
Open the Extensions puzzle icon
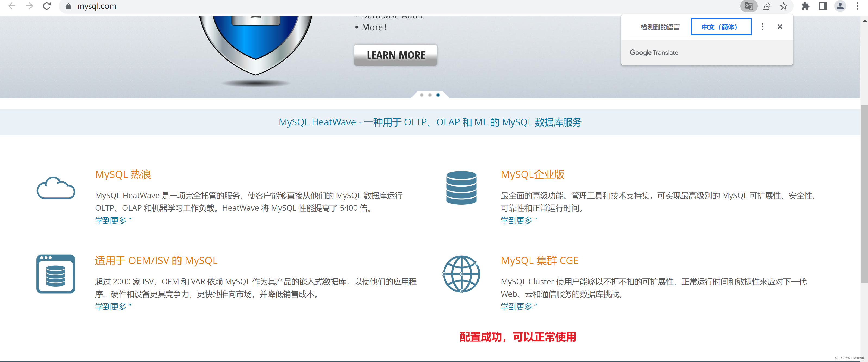point(805,6)
